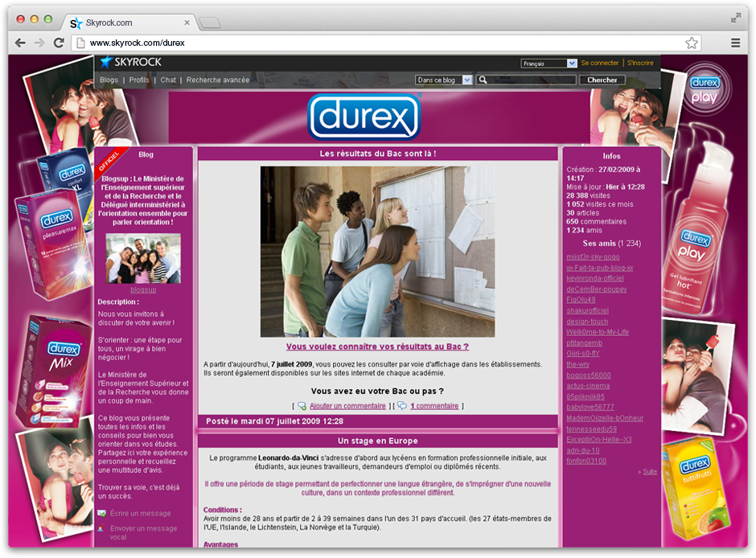Click the Skyrock star logo
This screenshot has height=558, width=756.
(x=106, y=62)
